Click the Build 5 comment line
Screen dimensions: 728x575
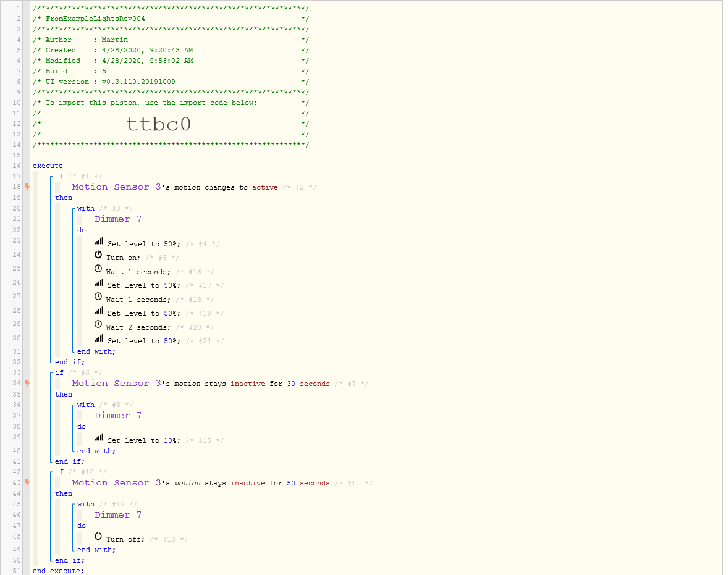pyautogui.click(x=171, y=72)
